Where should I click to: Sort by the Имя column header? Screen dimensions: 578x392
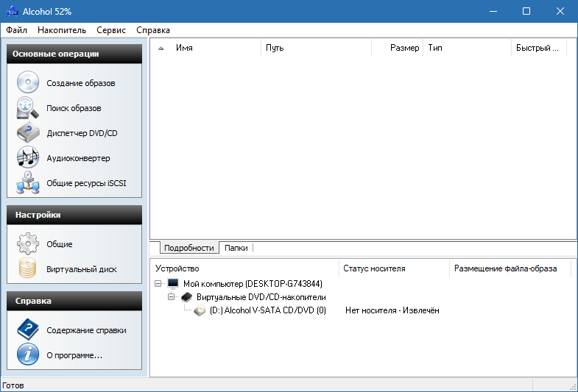click(x=205, y=48)
